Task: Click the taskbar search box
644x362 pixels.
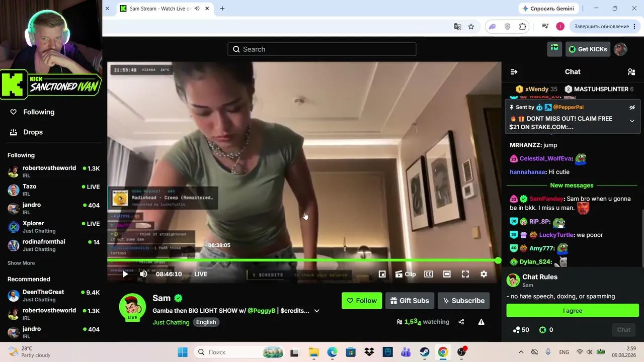Action: (238, 352)
